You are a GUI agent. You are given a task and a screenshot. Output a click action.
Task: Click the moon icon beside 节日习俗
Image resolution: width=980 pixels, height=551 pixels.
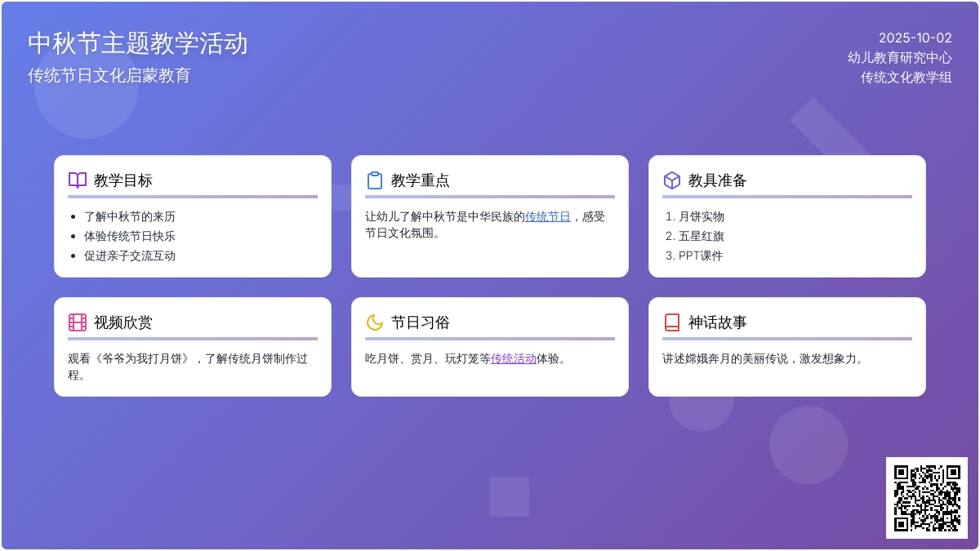click(375, 322)
